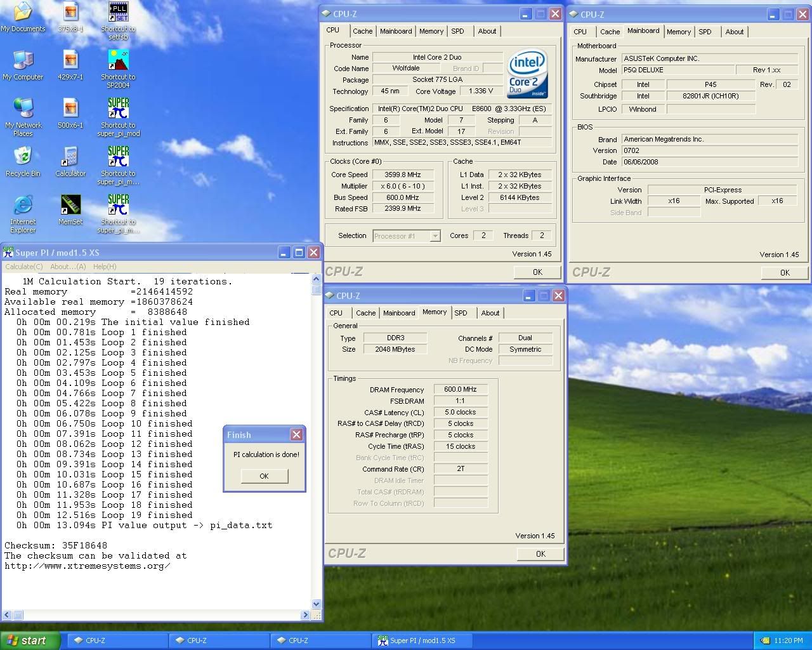Open the About...(A) menu in Super PI
Screen dimensions: 812x650
[x=68, y=267]
